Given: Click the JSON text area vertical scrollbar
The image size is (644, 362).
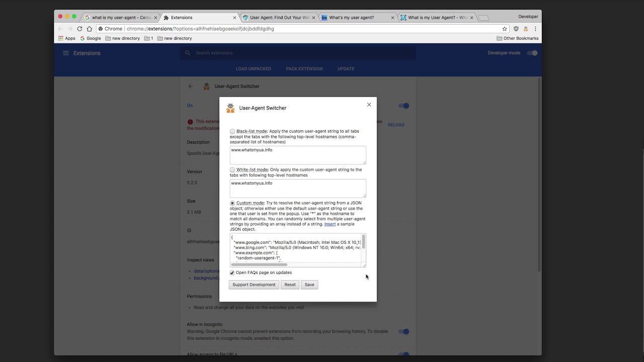Looking at the screenshot, I should click(363, 242).
